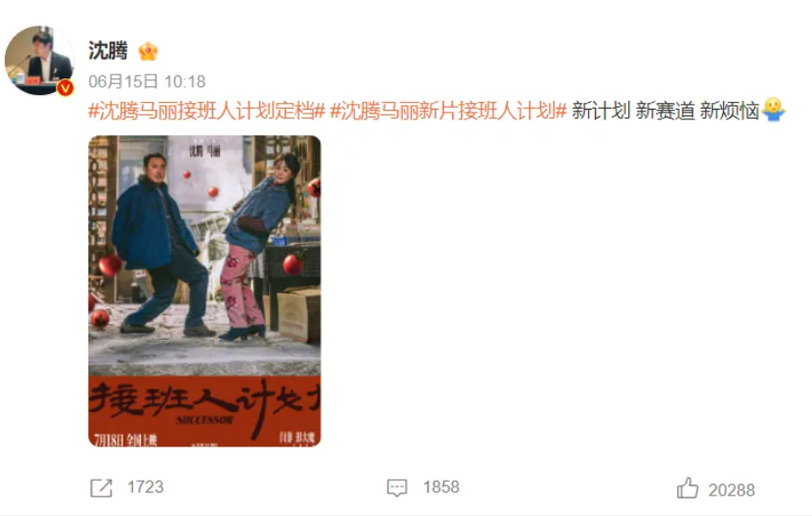
Task: Click the crown membership badge icon
Action: (x=148, y=51)
